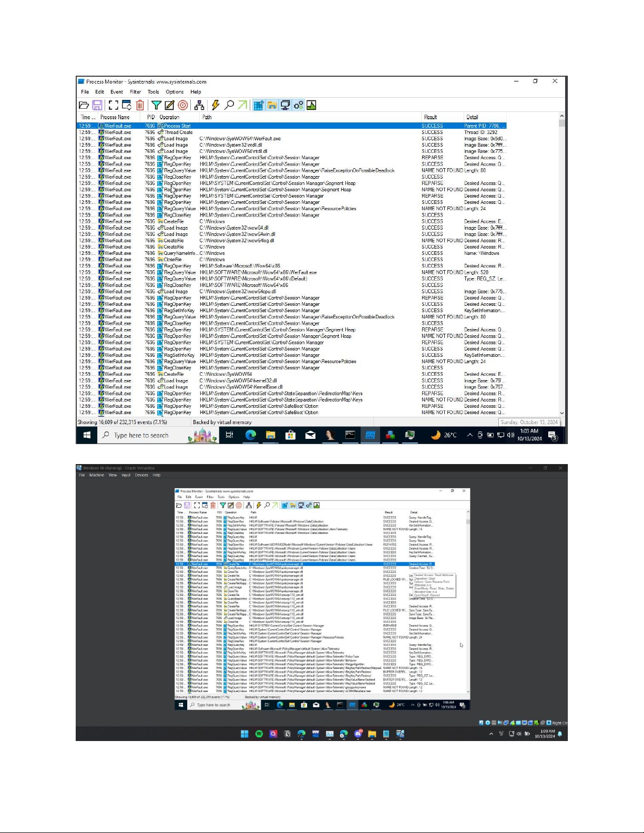Open Microsoft Store from the upper screenshot's taskbar
Viewport: 644px width, 833px height.
(290, 435)
